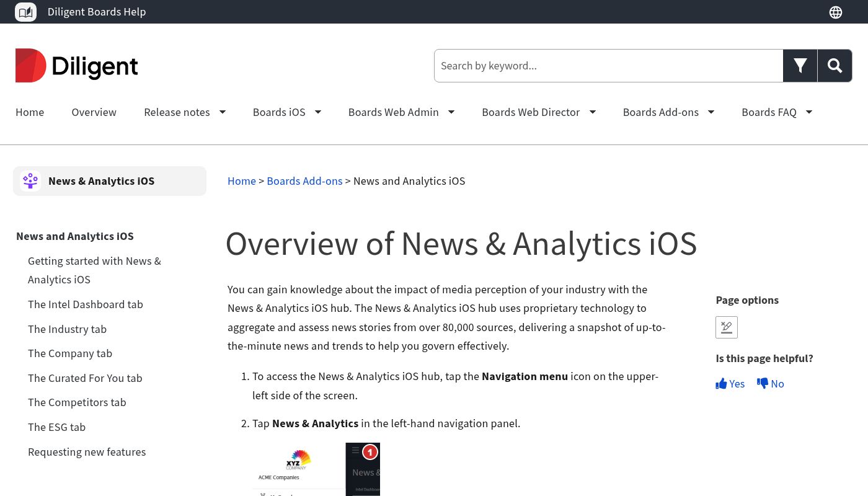
Task: Click the navigation panel screenshot thumbnail
Action: [316, 469]
